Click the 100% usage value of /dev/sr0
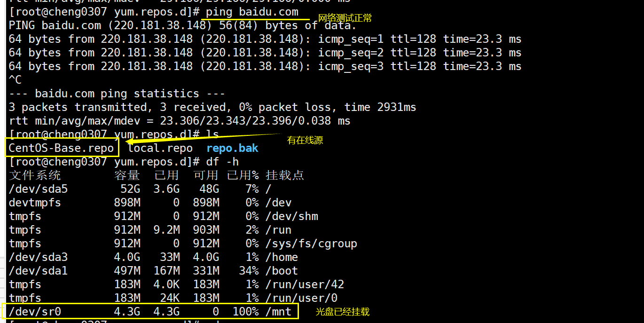 point(245,312)
